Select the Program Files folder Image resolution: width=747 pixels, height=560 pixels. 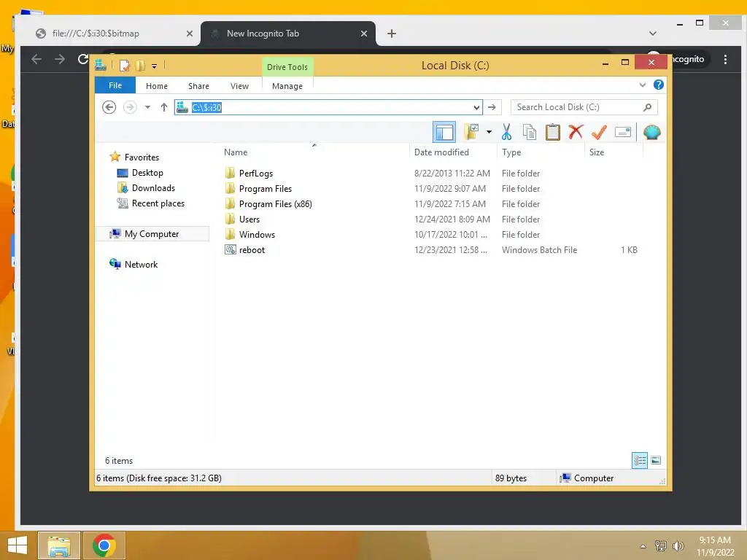pyautogui.click(x=266, y=189)
